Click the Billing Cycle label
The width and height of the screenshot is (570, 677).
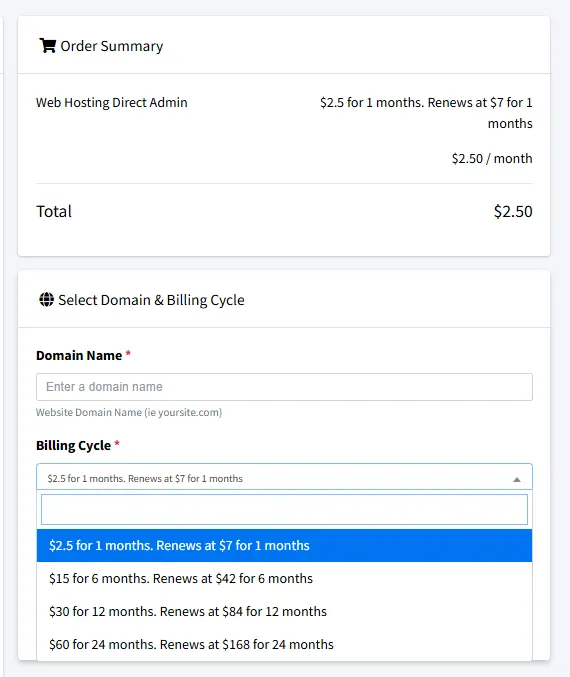(73, 445)
